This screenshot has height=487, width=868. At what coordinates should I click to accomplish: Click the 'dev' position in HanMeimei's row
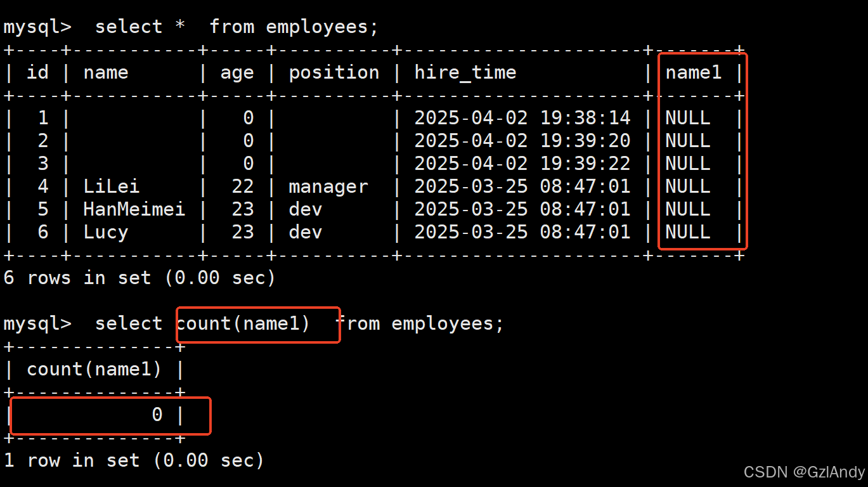tap(306, 209)
